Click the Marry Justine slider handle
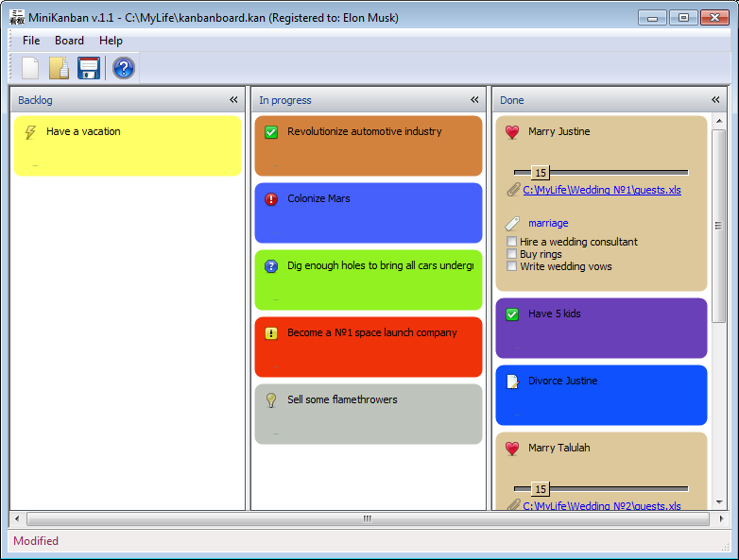Viewport: 739px width, 560px height. [x=541, y=173]
